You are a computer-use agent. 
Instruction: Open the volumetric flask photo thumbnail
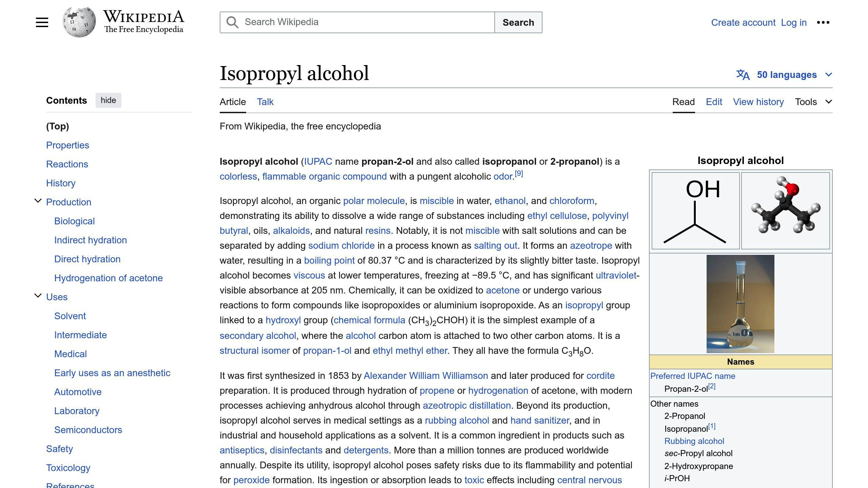click(x=741, y=304)
